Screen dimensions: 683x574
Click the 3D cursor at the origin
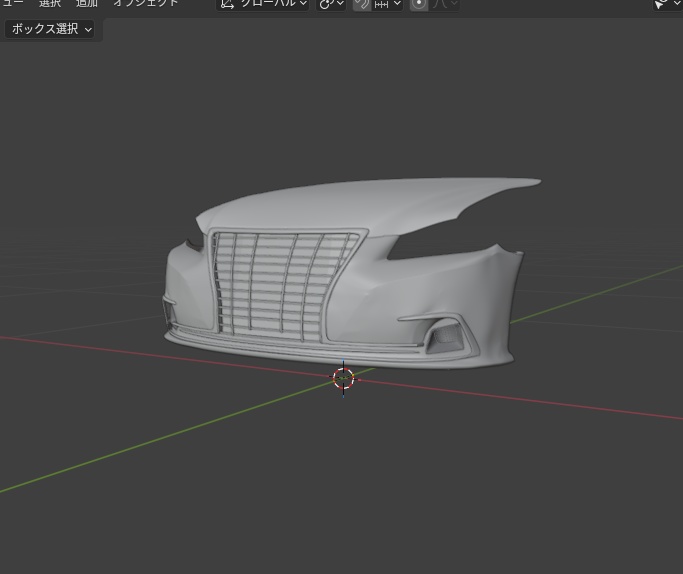click(x=343, y=378)
